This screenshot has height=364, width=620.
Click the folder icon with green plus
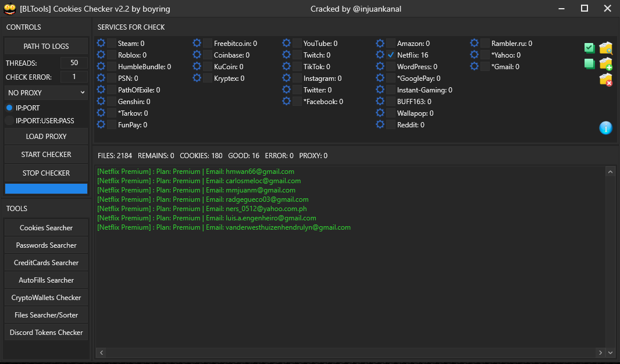point(606,63)
